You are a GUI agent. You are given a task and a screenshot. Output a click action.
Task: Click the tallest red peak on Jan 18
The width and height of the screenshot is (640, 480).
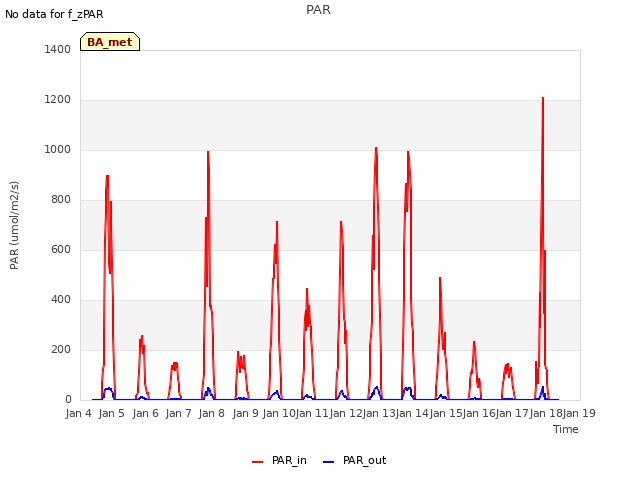coord(543,98)
